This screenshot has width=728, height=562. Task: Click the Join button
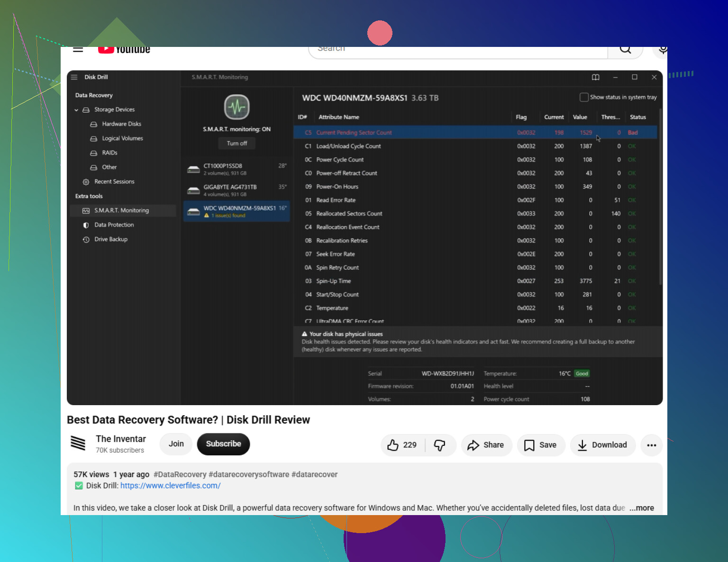[176, 444]
